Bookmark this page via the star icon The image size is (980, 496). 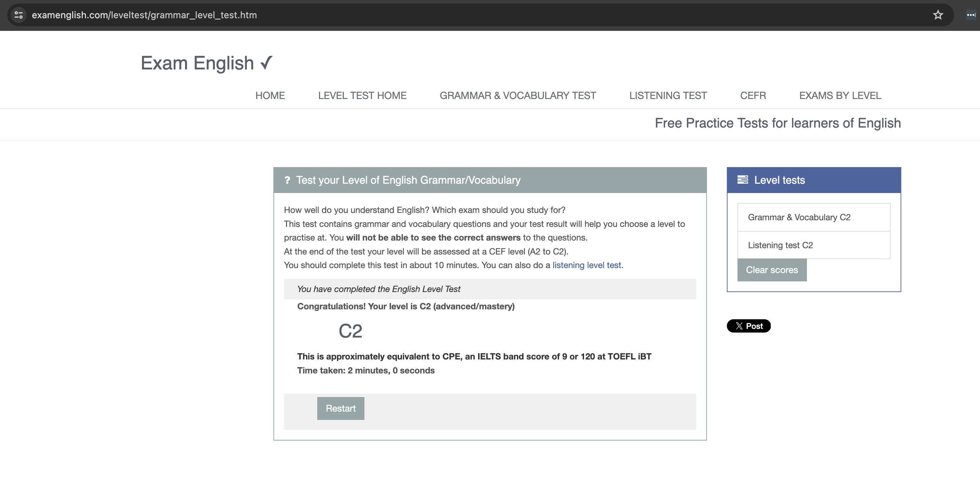click(938, 15)
